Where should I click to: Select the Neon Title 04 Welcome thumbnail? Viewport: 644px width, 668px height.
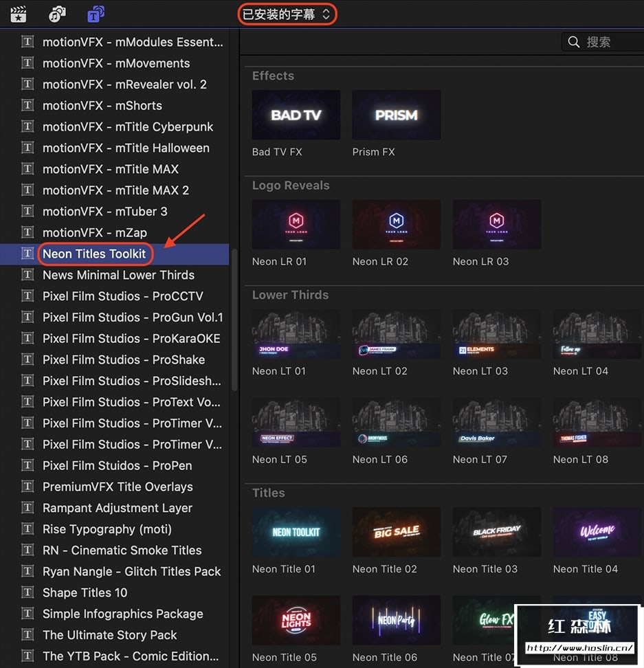point(597,532)
